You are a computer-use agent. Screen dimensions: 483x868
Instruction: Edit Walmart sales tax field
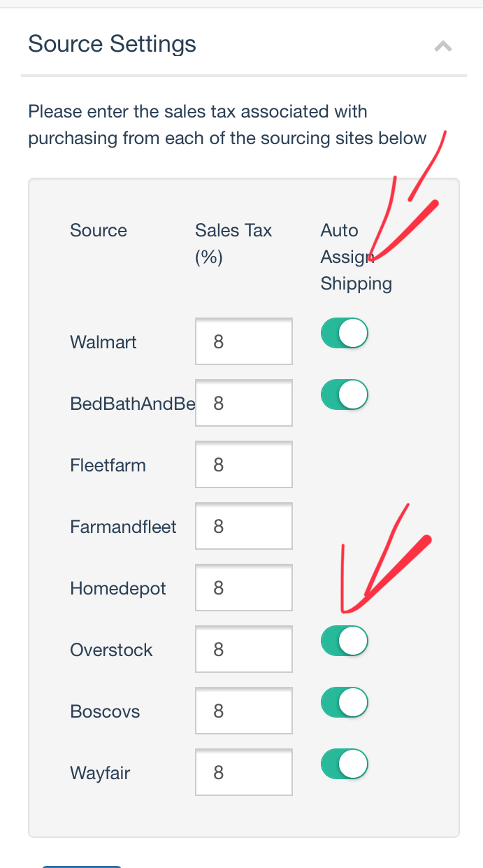[x=244, y=341]
